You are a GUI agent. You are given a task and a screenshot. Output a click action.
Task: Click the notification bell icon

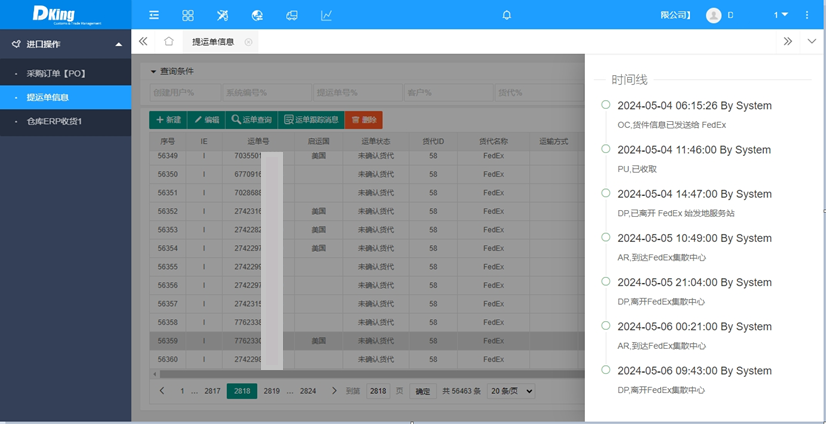(x=506, y=15)
